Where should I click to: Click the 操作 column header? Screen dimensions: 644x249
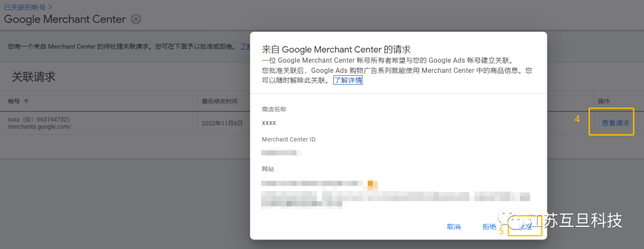coord(603,101)
